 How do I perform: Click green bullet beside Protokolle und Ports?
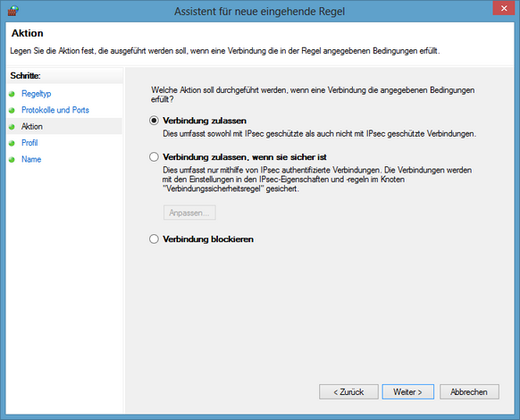point(12,110)
